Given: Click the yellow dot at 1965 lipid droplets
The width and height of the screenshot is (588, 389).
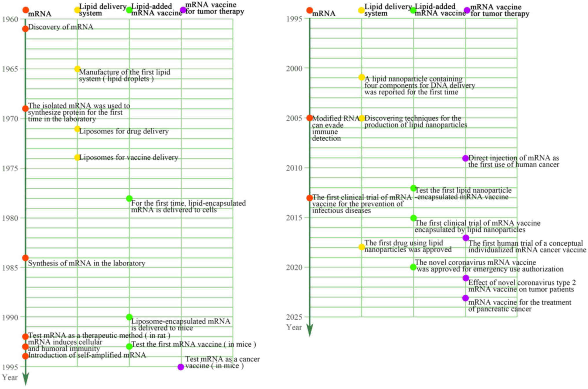Looking at the screenshot, I should (x=77, y=69).
